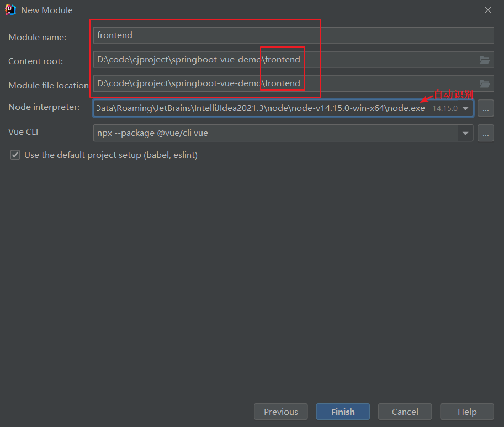Open Vue CLI ellipsis browse button
Viewport: 504px width, 427px height.
(x=485, y=133)
